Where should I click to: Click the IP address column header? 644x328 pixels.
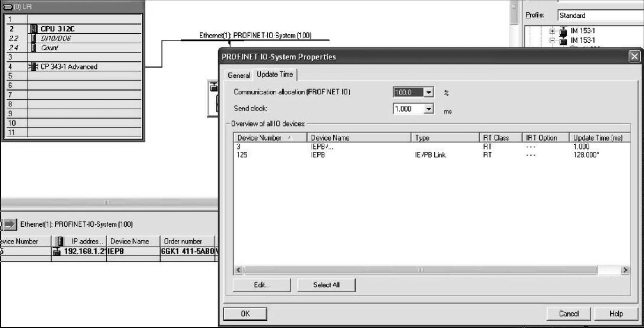point(79,241)
